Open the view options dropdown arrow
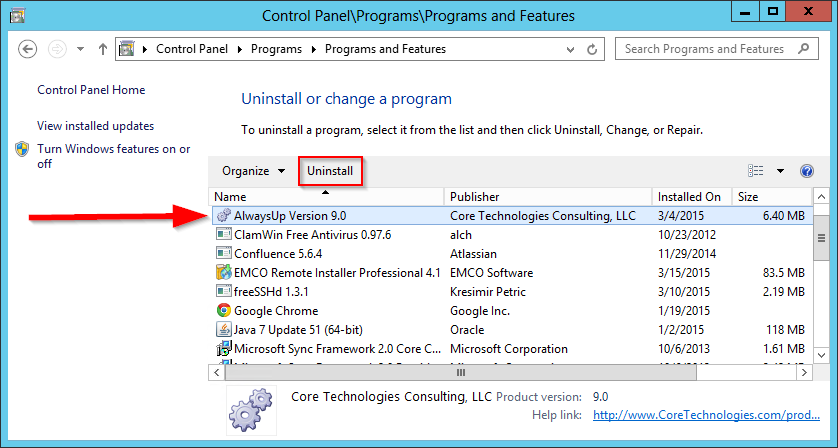This screenshot has height=448, width=838. click(x=780, y=171)
